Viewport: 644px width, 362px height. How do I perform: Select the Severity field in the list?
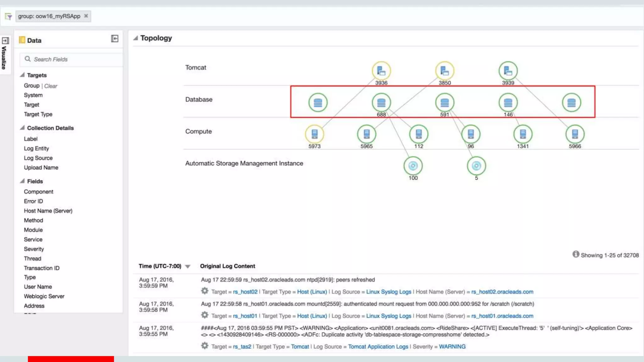click(34, 249)
